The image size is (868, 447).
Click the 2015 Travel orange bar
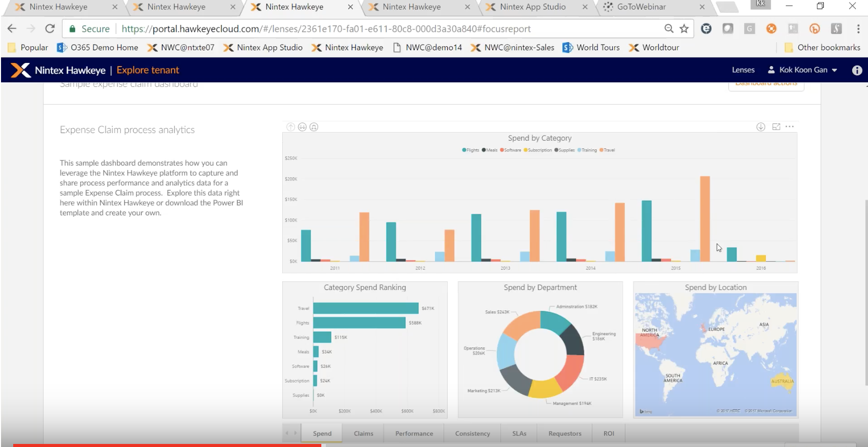[x=705, y=219]
